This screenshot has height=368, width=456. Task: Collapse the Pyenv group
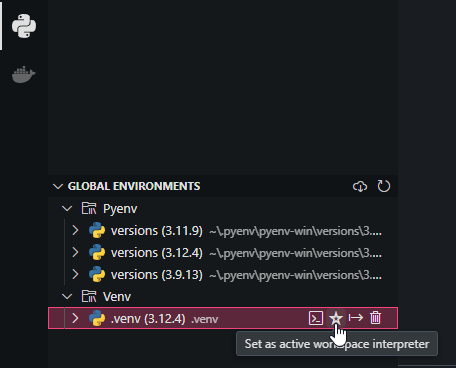67,209
